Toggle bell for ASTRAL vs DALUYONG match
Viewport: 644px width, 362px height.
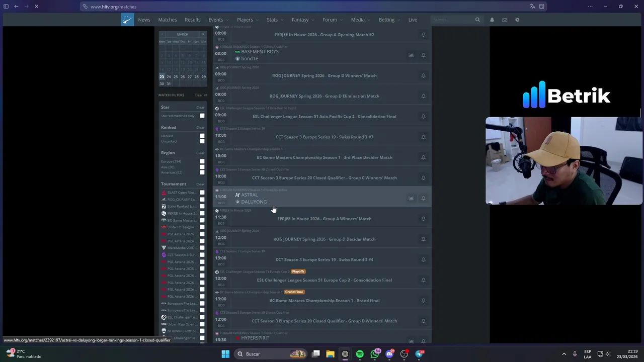coord(423,198)
